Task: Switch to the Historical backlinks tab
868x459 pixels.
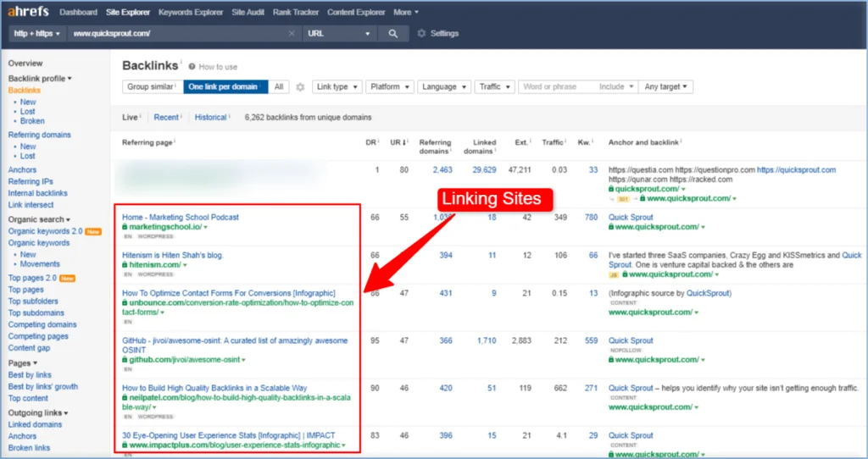Action: tap(210, 118)
